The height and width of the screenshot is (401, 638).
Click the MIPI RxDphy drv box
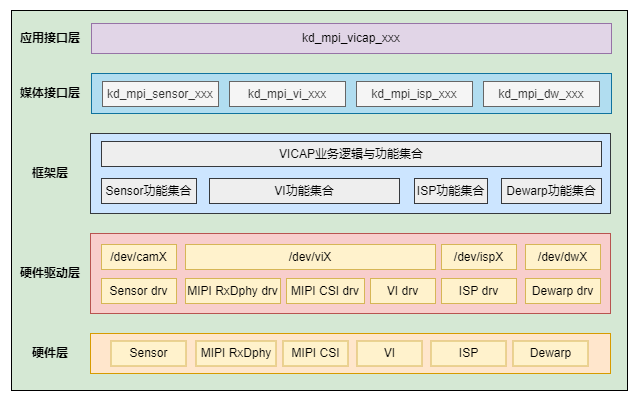click(x=232, y=291)
